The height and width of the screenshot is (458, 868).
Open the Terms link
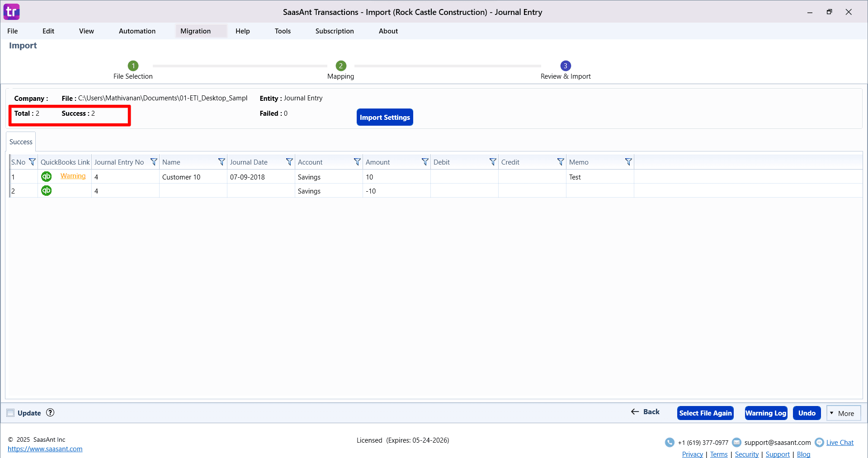pos(719,454)
